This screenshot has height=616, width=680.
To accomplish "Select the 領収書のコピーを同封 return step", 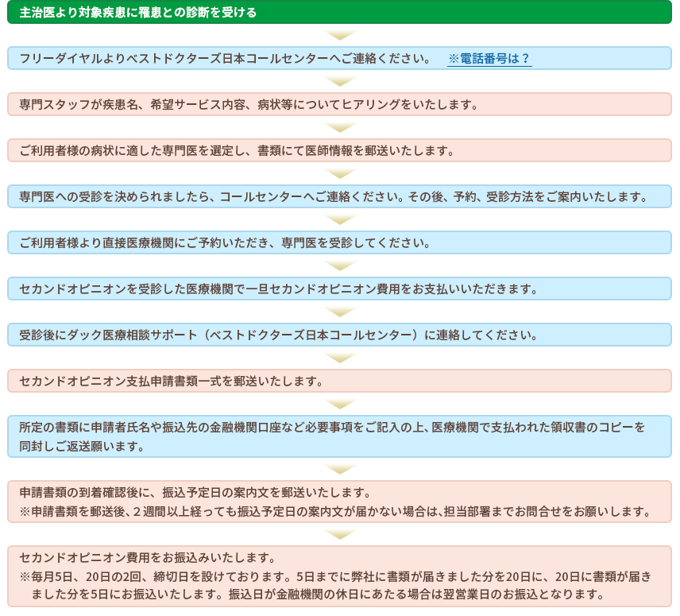I will pyautogui.click(x=339, y=436).
